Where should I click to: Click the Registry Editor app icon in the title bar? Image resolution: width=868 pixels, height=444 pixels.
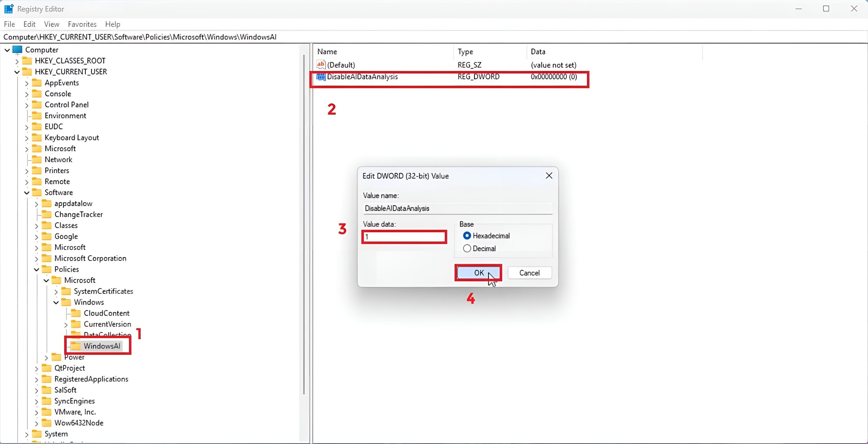coord(8,9)
